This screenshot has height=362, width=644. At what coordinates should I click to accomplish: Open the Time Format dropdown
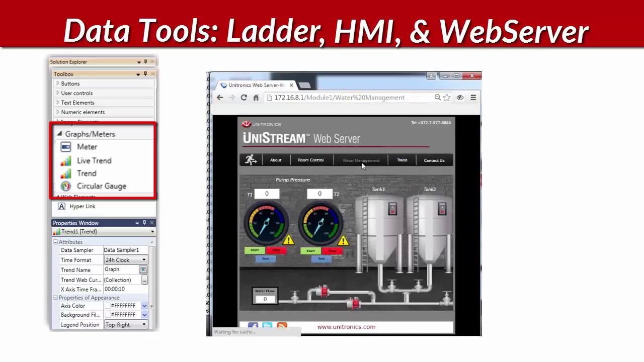point(144,260)
